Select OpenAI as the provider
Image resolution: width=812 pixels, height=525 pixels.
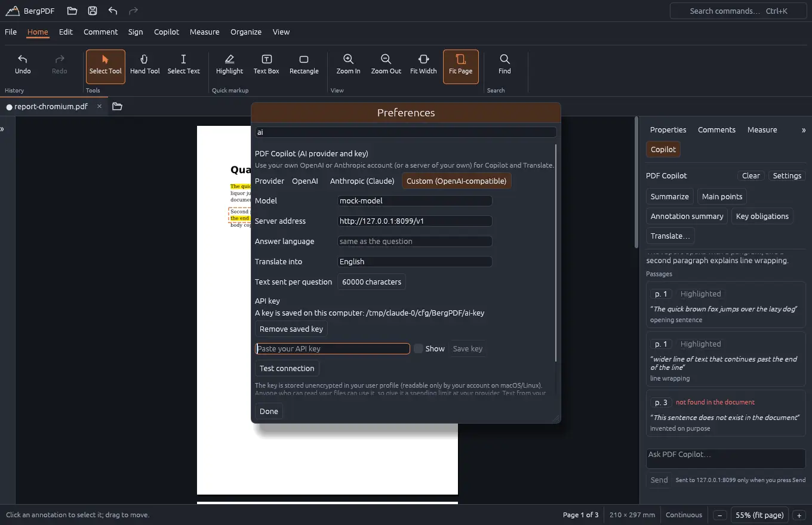tap(305, 181)
